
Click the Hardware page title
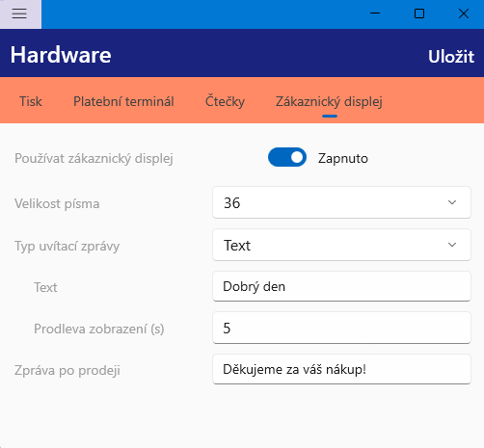click(61, 55)
